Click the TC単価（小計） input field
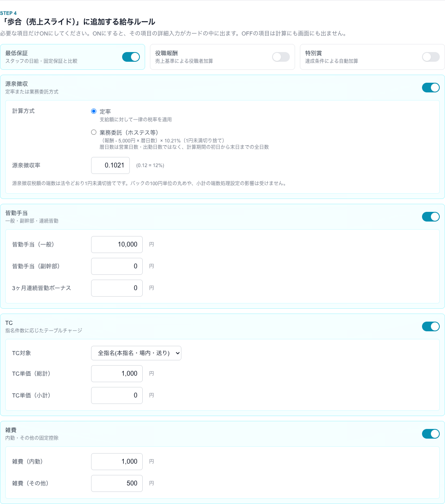Image resolution: width=445 pixels, height=504 pixels. (x=117, y=395)
